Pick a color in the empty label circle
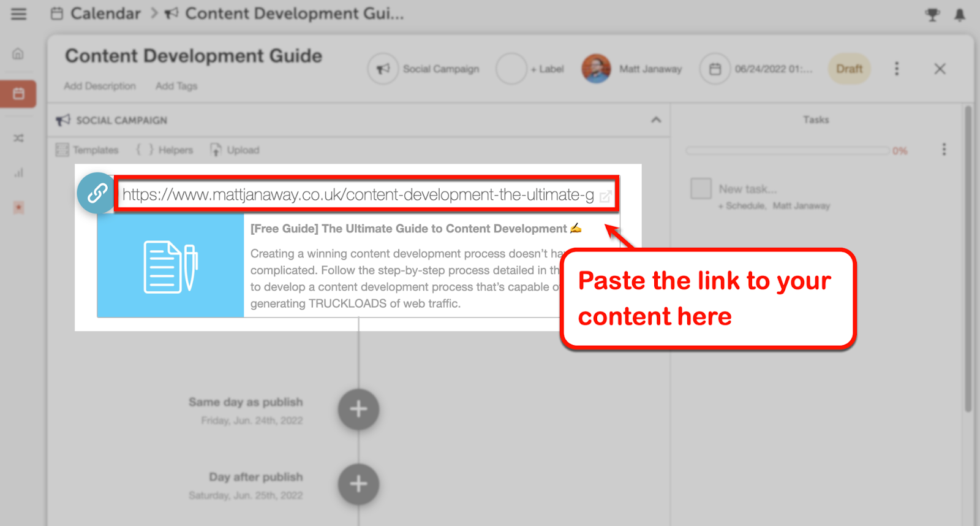Image resolution: width=980 pixels, height=526 pixels. (511, 69)
